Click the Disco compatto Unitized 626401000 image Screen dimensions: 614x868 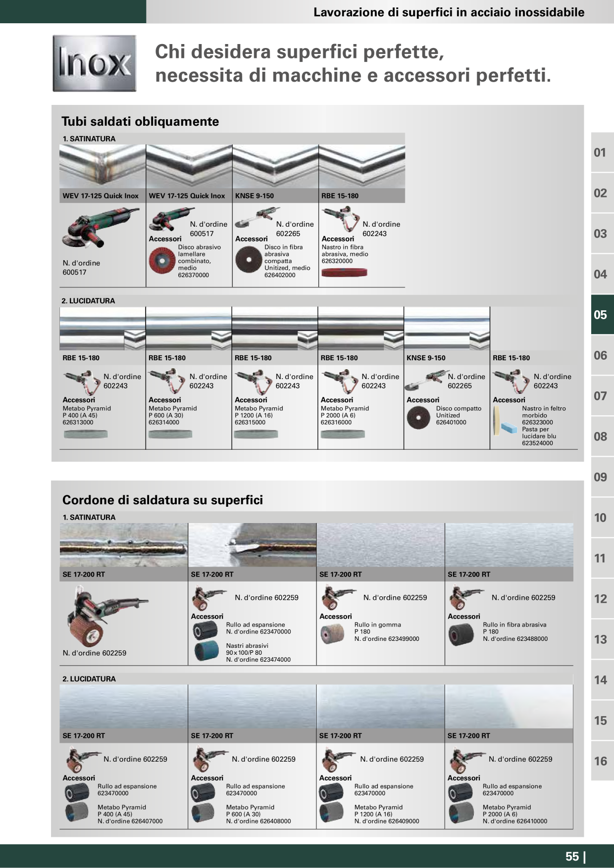[x=418, y=418]
